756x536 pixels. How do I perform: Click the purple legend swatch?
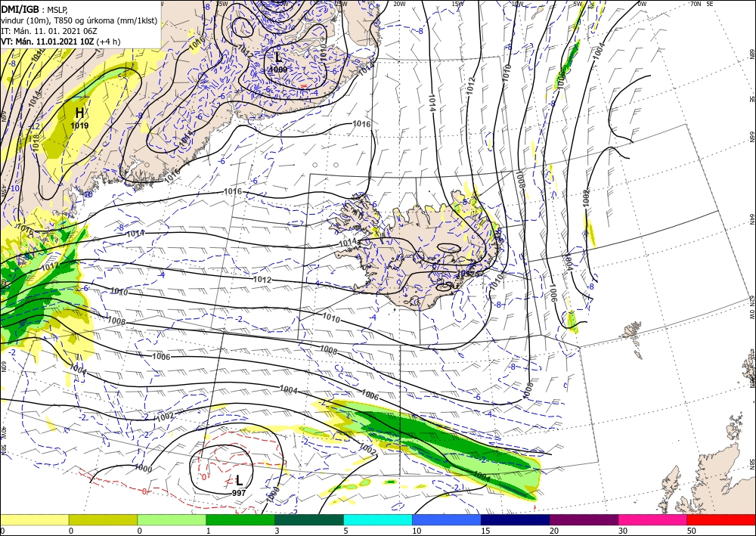point(584,519)
